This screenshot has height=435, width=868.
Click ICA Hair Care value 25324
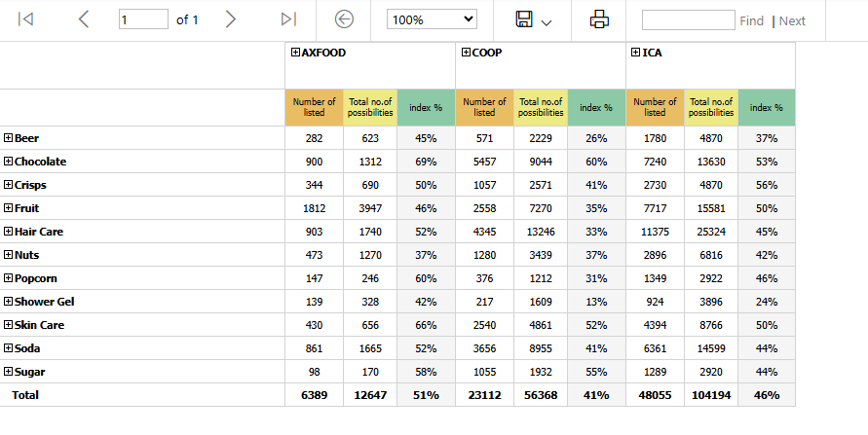tap(711, 232)
